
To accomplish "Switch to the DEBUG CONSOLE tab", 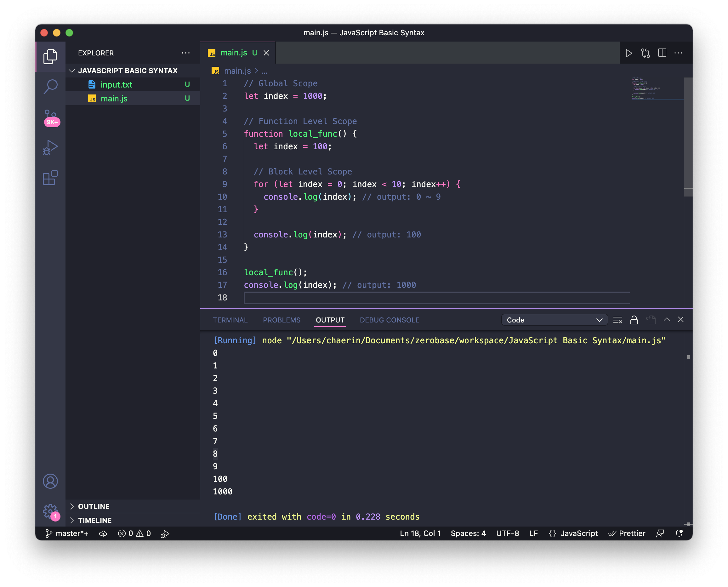I will pos(389,320).
